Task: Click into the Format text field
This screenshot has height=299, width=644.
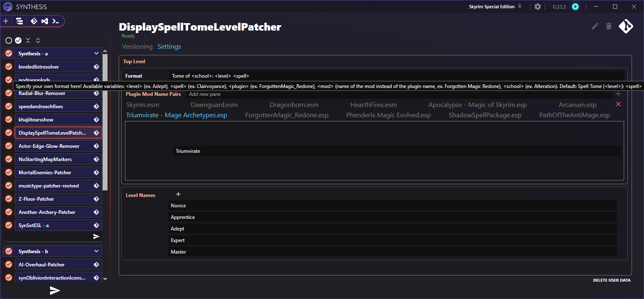Action: pyautogui.click(x=397, y=76)
